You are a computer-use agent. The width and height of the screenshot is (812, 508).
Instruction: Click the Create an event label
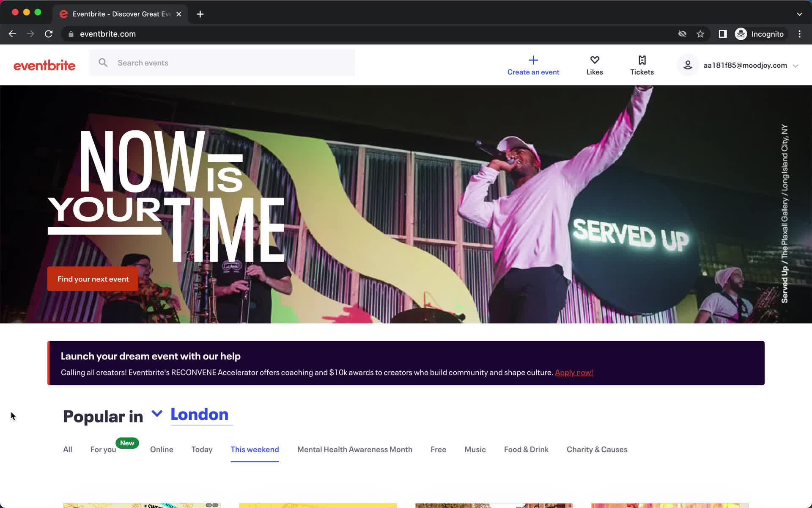click(x=533, y=72)
